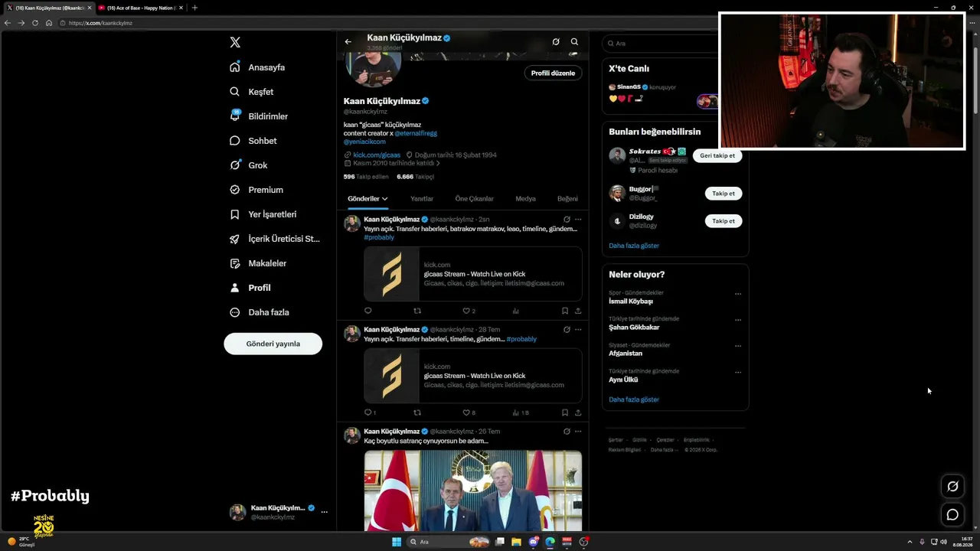Click the Gönderi yayınla button
This screenshot has width=980, height=551.
[x=273, y=344]
